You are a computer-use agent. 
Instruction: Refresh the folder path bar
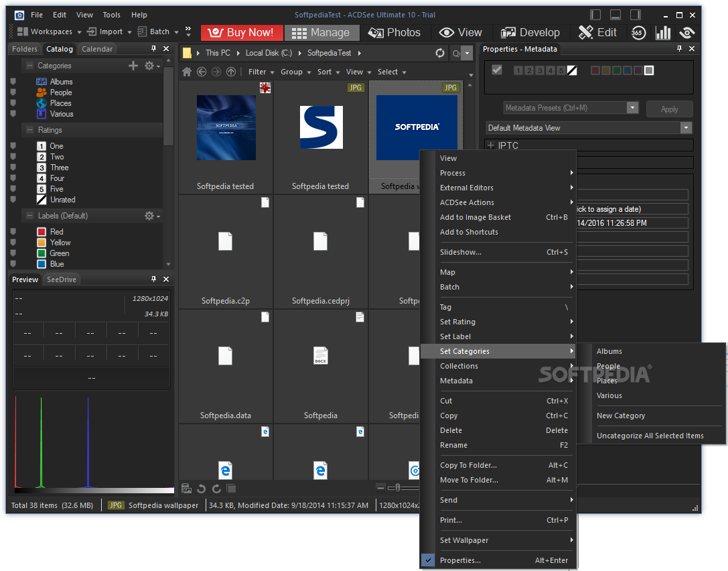point(439,54)
